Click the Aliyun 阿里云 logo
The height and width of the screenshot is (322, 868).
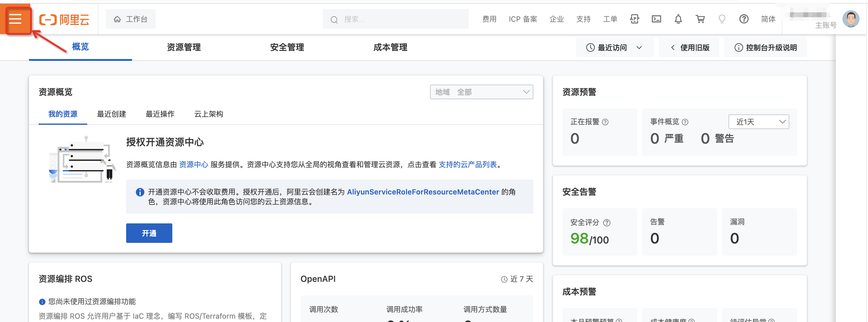point(64,19)
